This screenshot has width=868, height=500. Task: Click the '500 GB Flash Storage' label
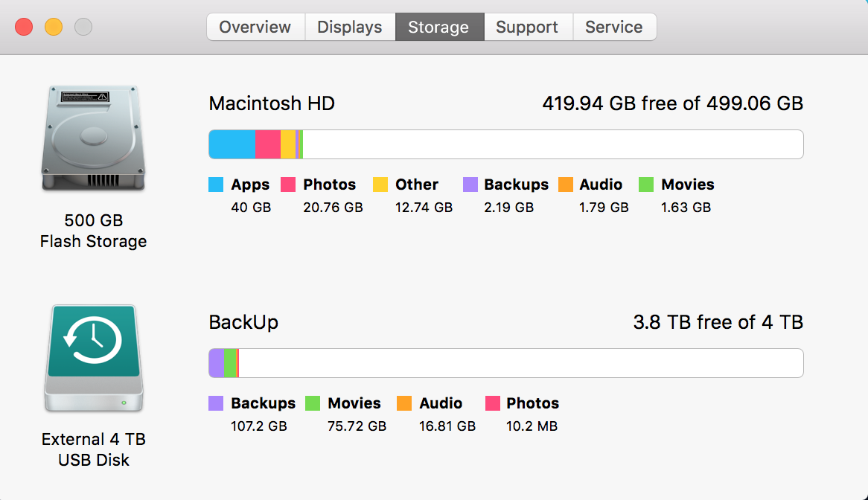94,231
